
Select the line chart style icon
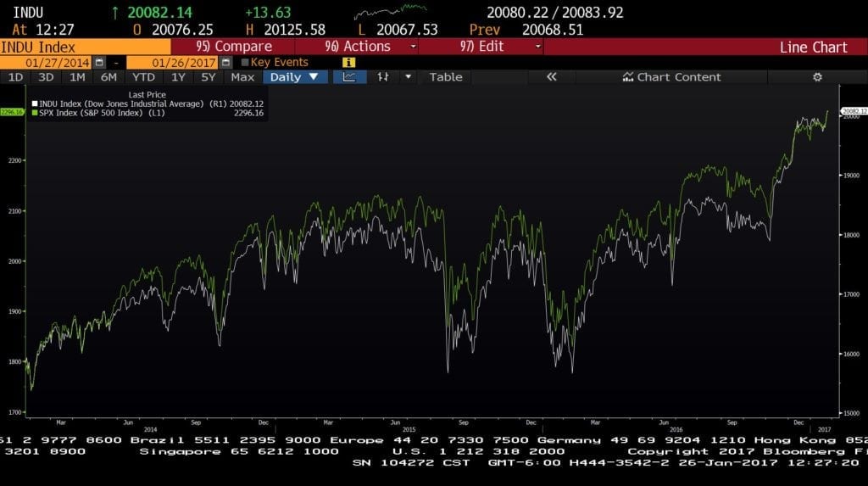(x=349, y=77)
